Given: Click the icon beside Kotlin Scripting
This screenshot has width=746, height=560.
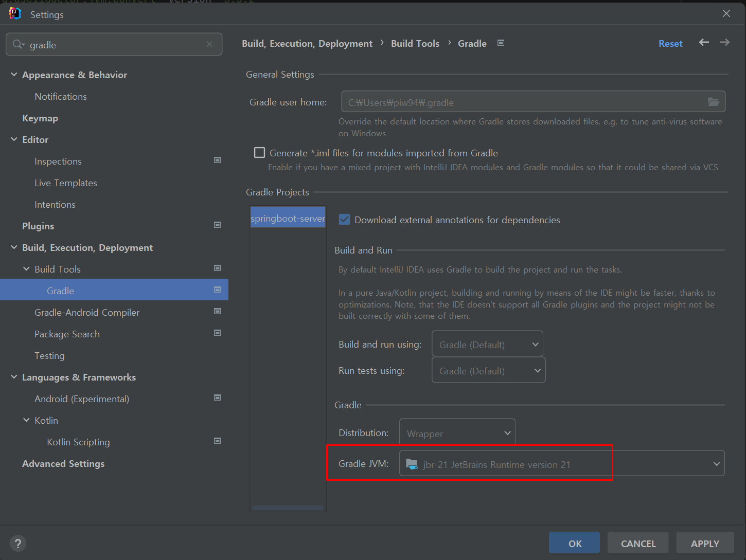Looking at the screenshot, I should pos(218,441).
